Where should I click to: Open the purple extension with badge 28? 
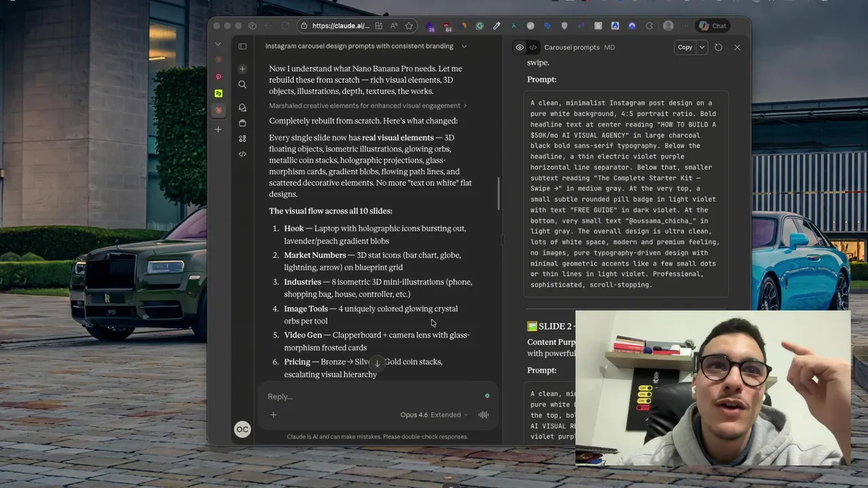[x=430, y=26]
